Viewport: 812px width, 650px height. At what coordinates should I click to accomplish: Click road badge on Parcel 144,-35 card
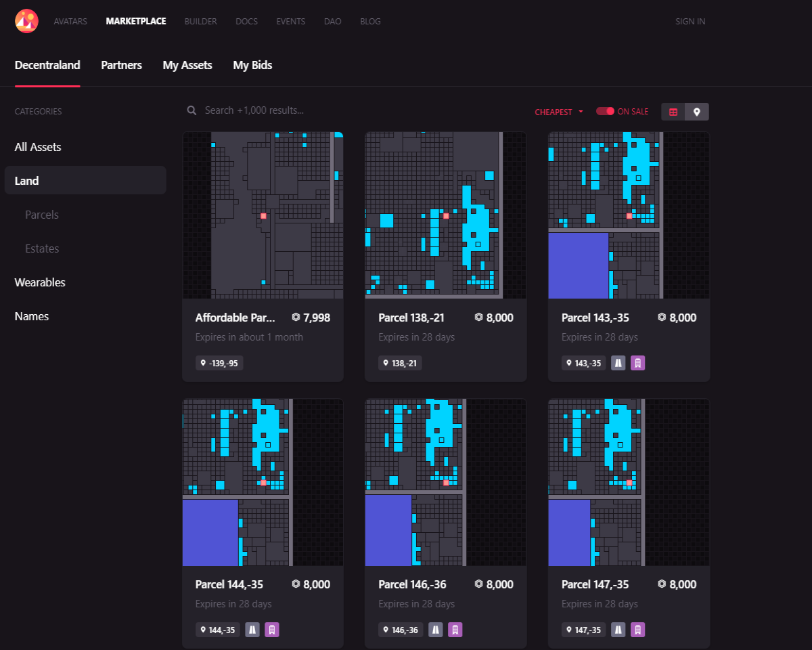(252, 630)
